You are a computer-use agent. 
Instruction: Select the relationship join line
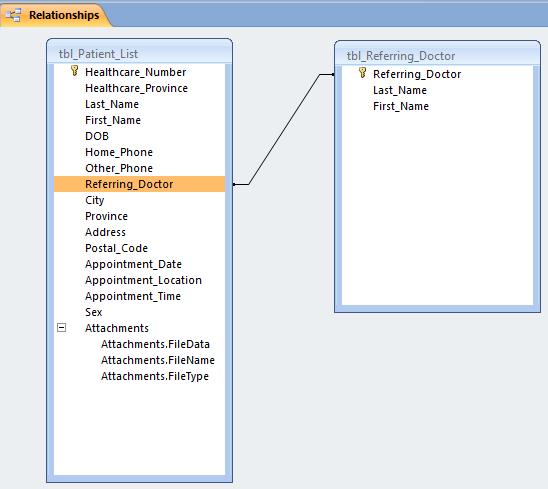coord(284,129)
